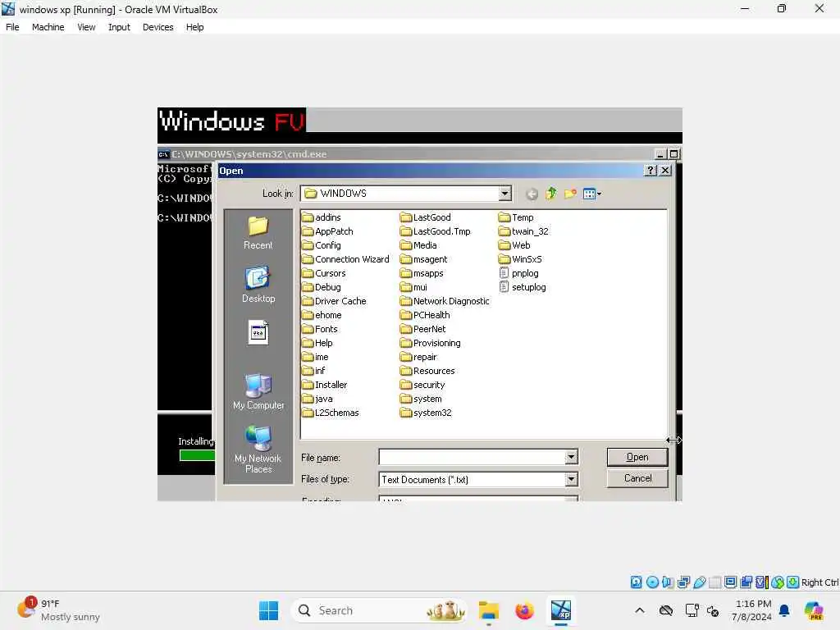
Task: Select the pnplog text file
Action: (518, 273)
